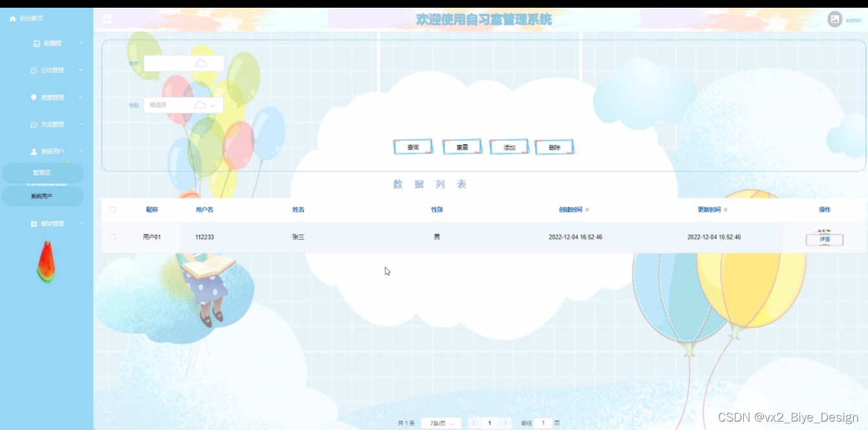This screenshot has width=868, height=430.
Task: Expand the 模块管理 menu chevron
Action: pos(81,224)
